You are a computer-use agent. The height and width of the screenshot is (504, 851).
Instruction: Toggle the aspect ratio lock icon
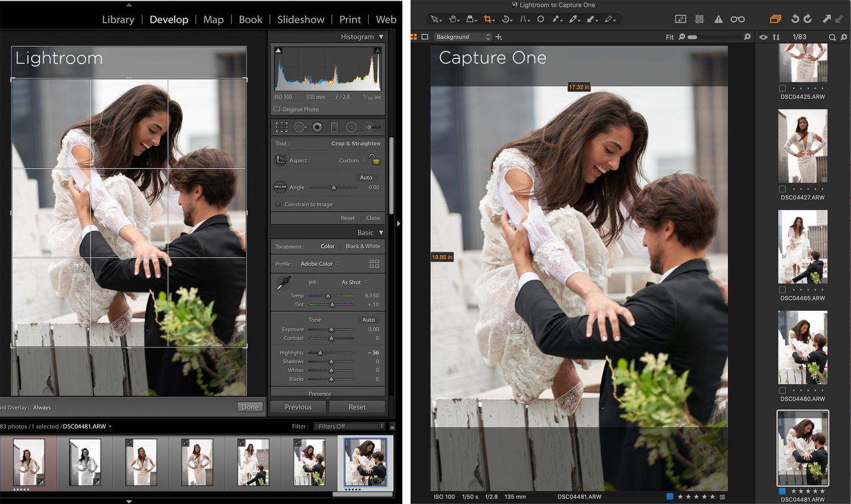(374, 159)
